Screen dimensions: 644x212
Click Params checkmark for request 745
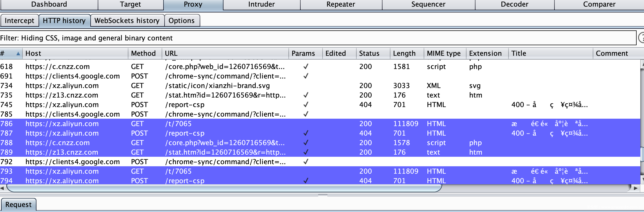[306, 105]
